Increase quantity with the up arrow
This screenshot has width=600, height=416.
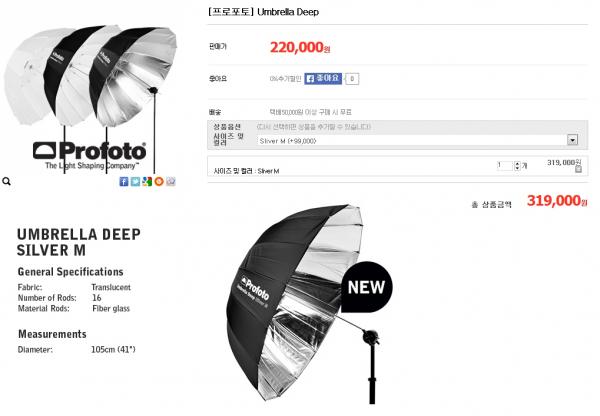coord(517,163)
